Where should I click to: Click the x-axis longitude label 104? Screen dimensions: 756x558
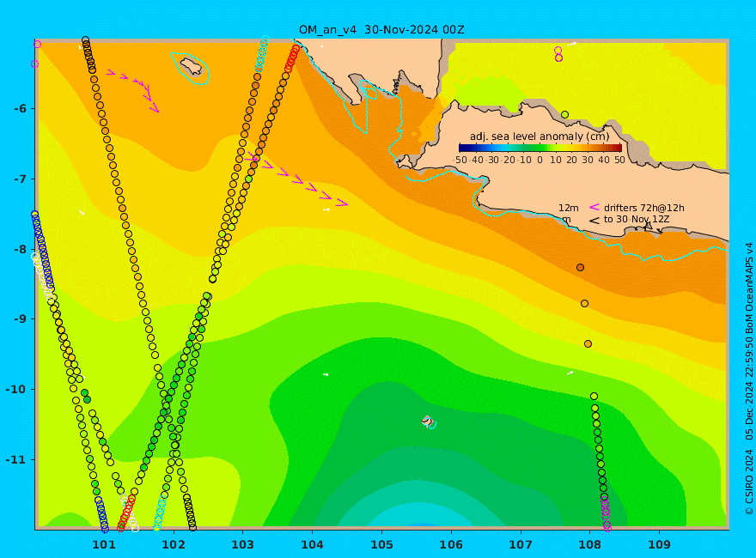pyautogui.click(x=312, y=544)
